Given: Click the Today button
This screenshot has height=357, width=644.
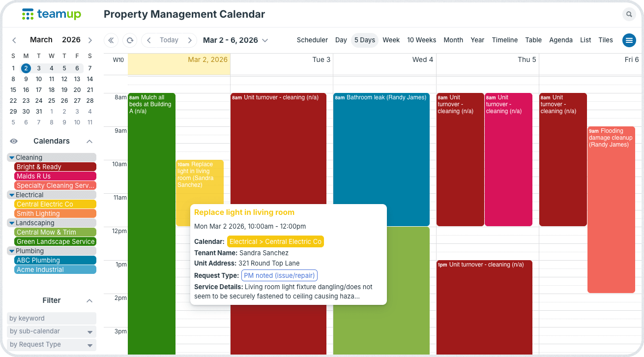Looking at the screenshot, I should 169,40.
